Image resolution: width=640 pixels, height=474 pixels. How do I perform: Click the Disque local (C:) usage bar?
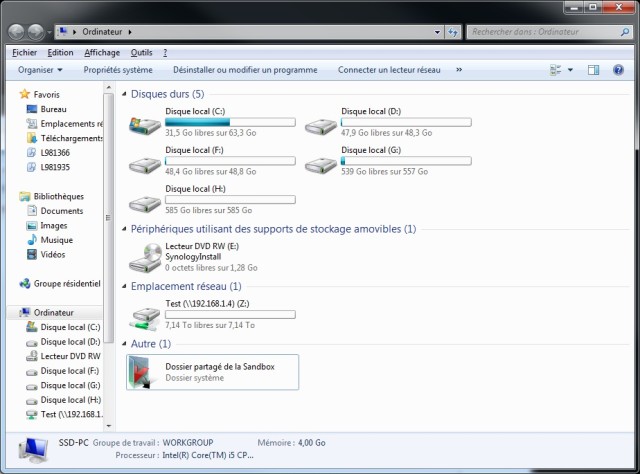pyautogui.click(x=230, y=122)
